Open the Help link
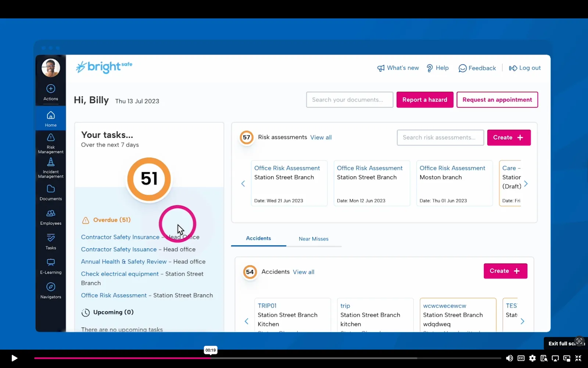 point(437,68)
